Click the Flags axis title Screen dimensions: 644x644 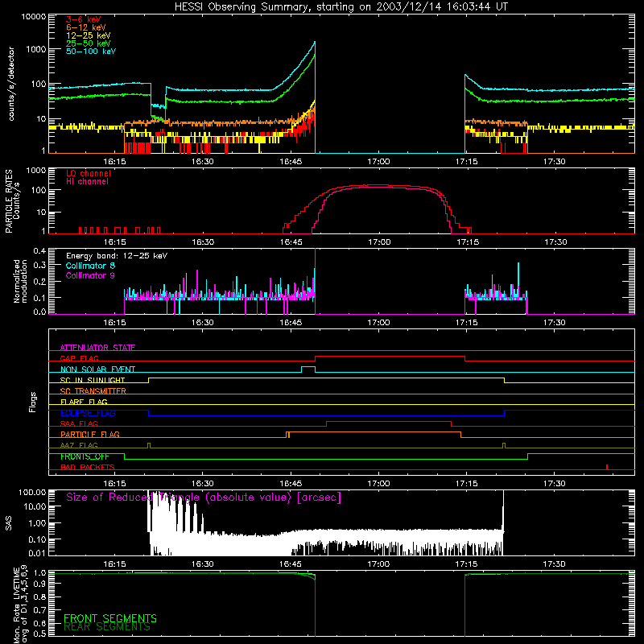point(33,402)
